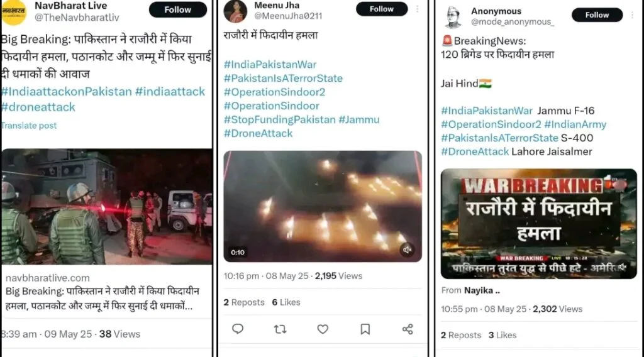Share Meenu Jha's post via share icon
Image resolution: width=644 pixels, height=357 pixels.
click(408, 329)
